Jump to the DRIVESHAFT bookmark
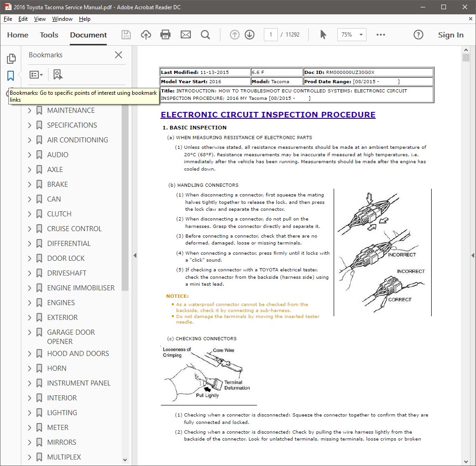This screenshot has height=466, width=476. coord(67,273)
